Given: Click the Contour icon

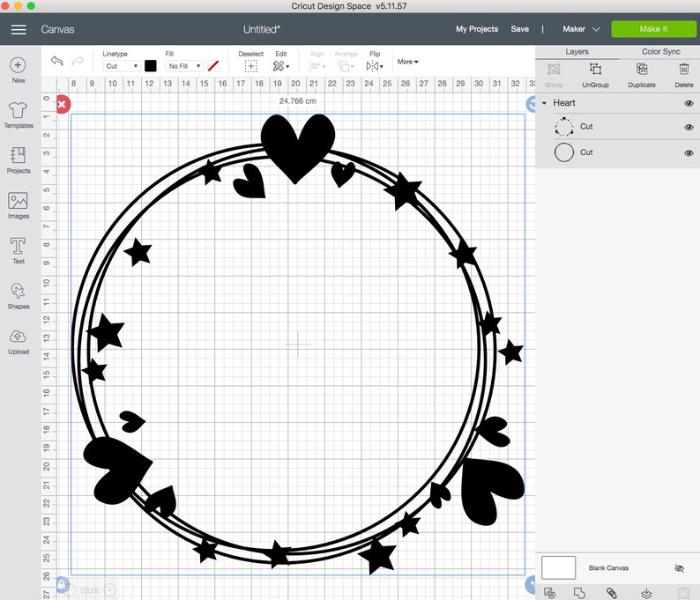Looking at the screenshot, I should pyautogui.click(x=683, y=593).
